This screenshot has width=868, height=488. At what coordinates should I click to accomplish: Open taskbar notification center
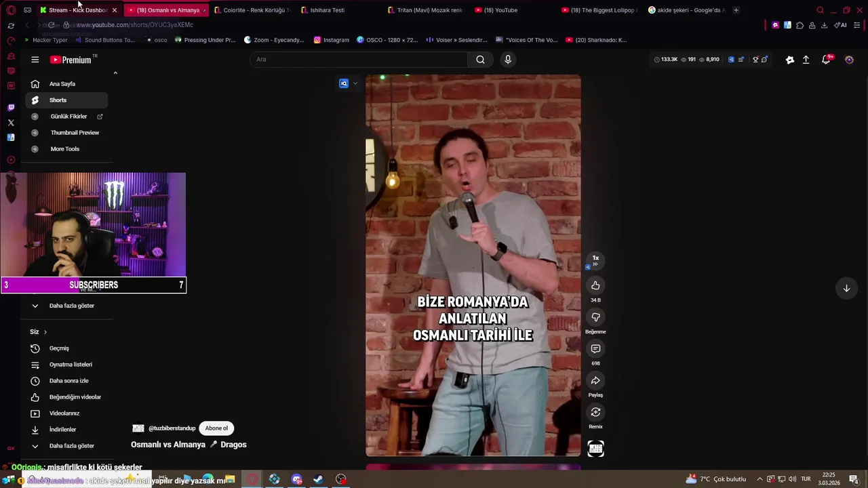pos(854,479)
